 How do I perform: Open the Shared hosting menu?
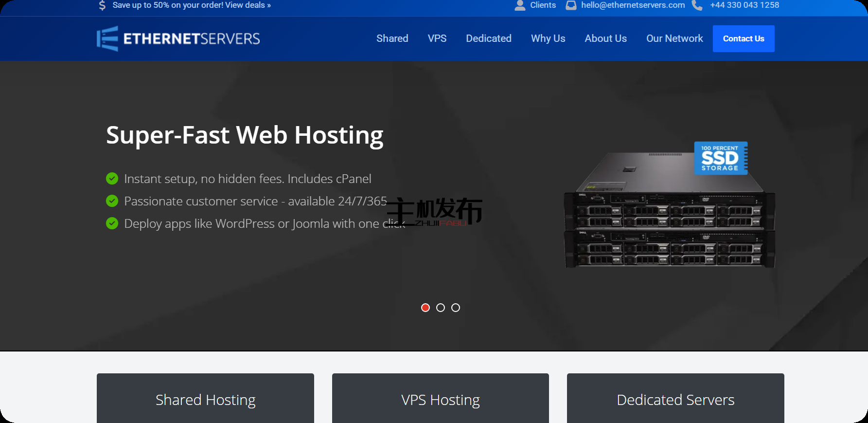(x=392, y=38)
